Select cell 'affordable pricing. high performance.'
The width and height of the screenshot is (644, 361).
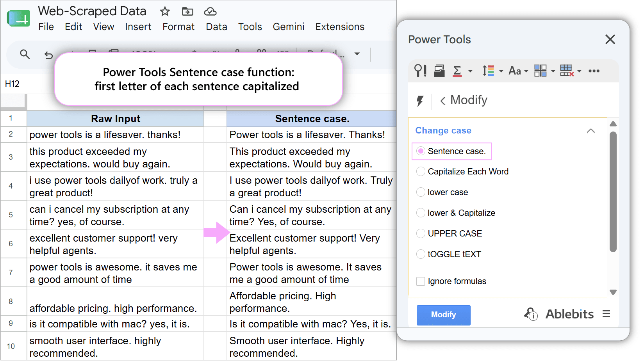point(116,301)
